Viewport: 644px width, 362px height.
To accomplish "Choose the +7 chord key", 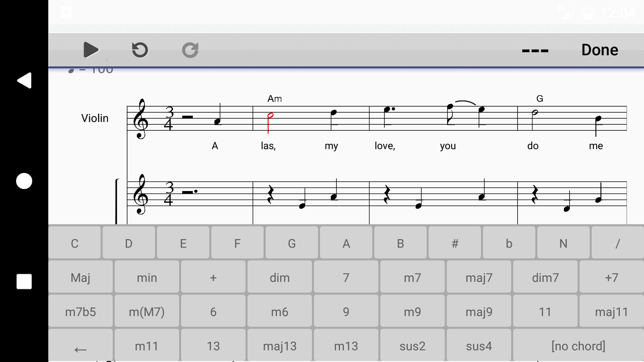I will click(612, 277).
